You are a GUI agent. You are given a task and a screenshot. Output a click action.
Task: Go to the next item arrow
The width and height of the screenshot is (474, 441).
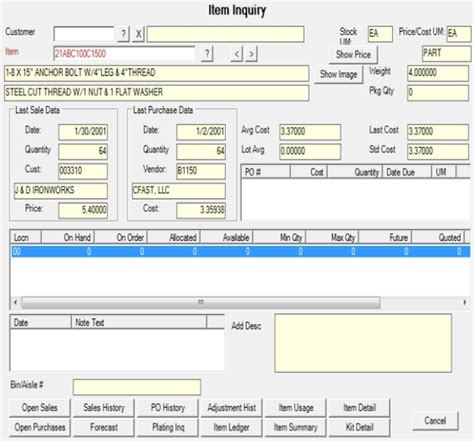coord(251,54)
